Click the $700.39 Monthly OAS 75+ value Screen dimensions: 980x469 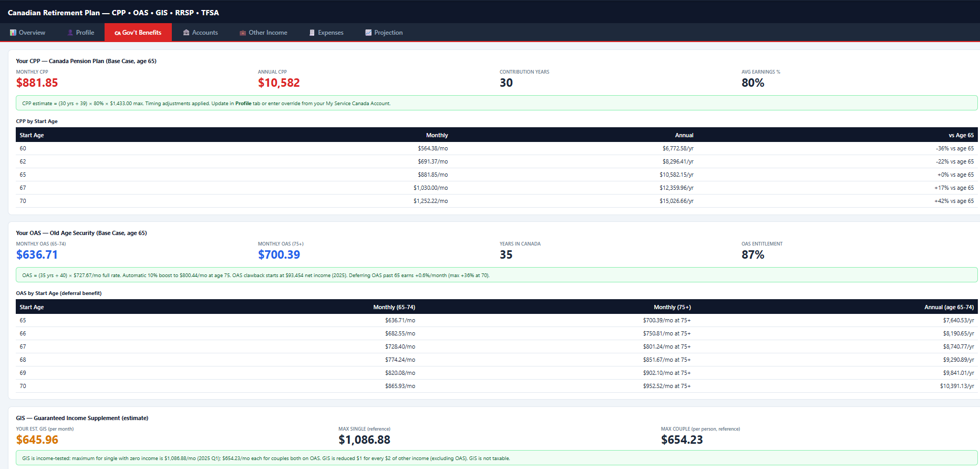279,255
